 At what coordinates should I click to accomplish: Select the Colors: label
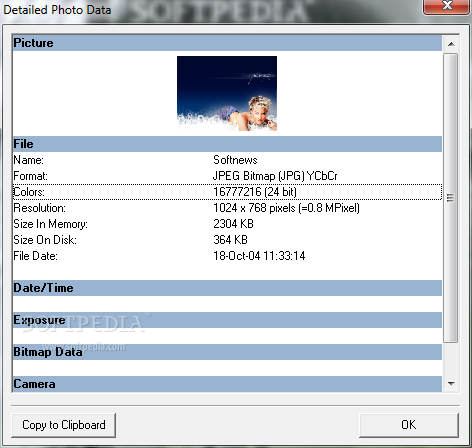click(x=29, y=192)
